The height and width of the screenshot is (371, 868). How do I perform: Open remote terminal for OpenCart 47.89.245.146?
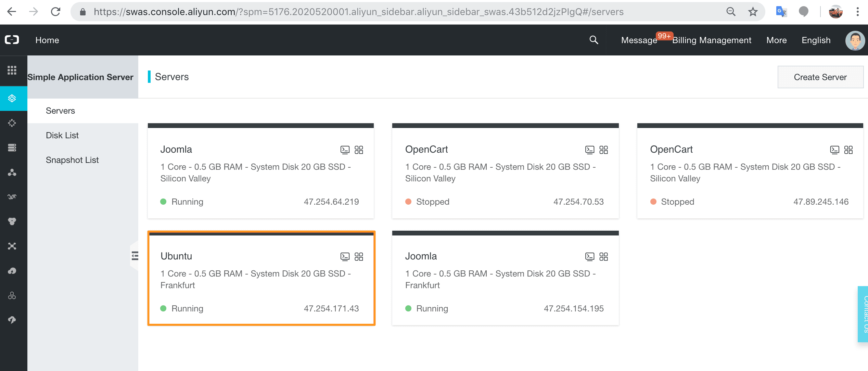tap(835, 150)
